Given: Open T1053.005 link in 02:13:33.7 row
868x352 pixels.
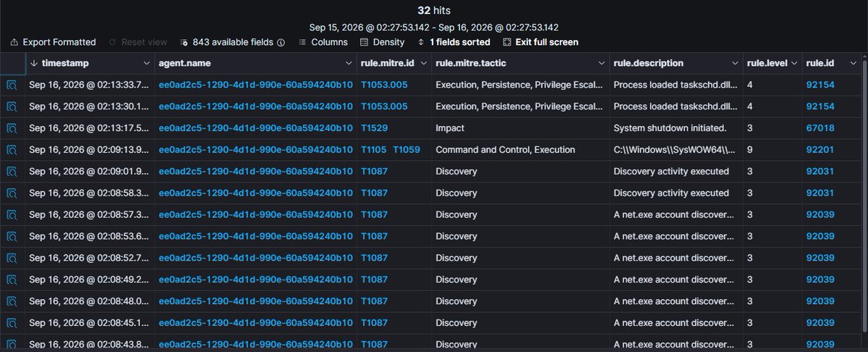Looking at the screenshot, I should coord(384,85).
